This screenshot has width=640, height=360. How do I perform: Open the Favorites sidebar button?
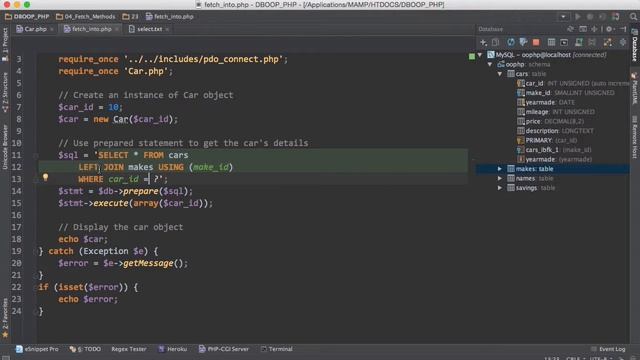pyautogui.click(x=5, y=318)
